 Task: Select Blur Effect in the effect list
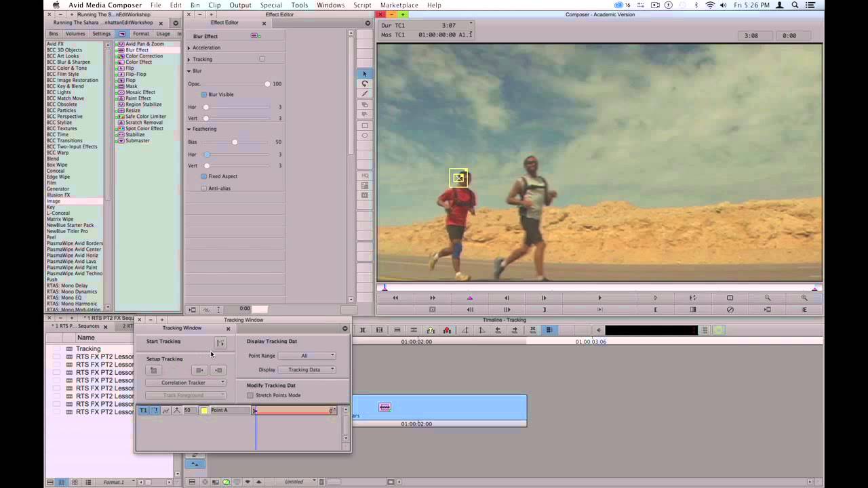point(137,50)
